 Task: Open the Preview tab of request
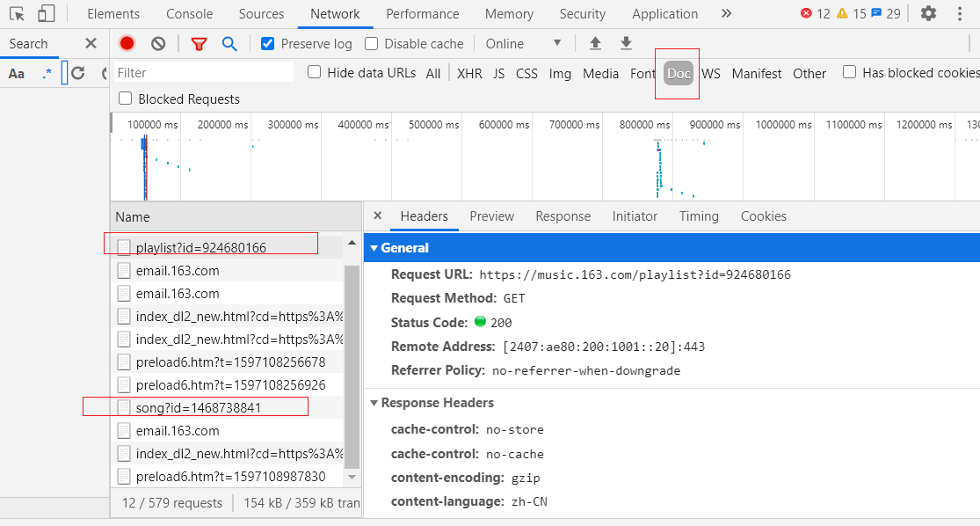click(491, 216)
